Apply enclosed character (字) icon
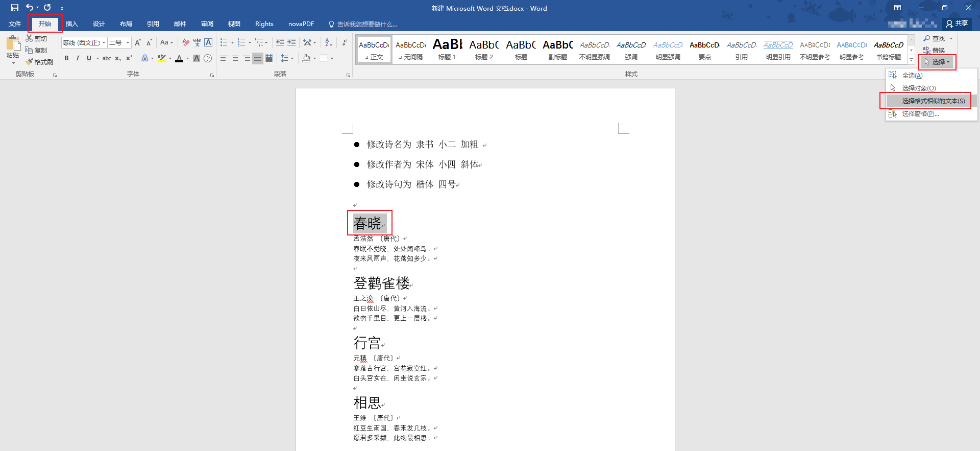 point(208,58)
